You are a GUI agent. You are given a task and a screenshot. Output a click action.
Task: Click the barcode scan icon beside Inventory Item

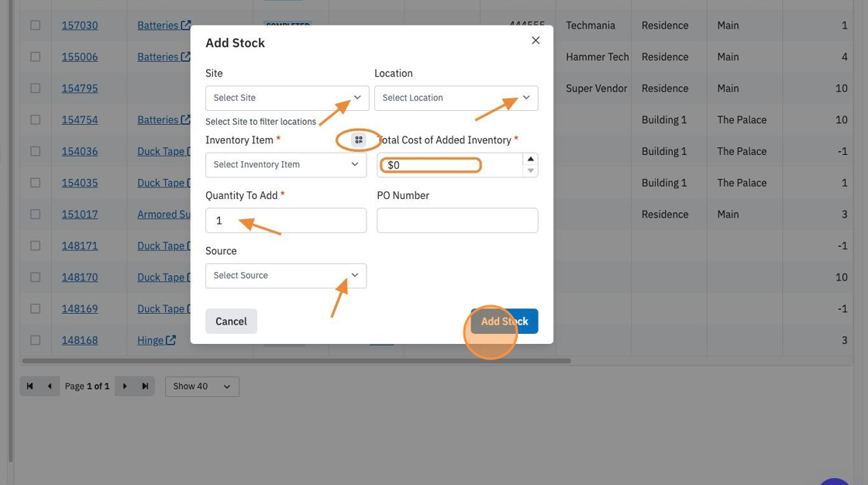click(x=359, y=139)
